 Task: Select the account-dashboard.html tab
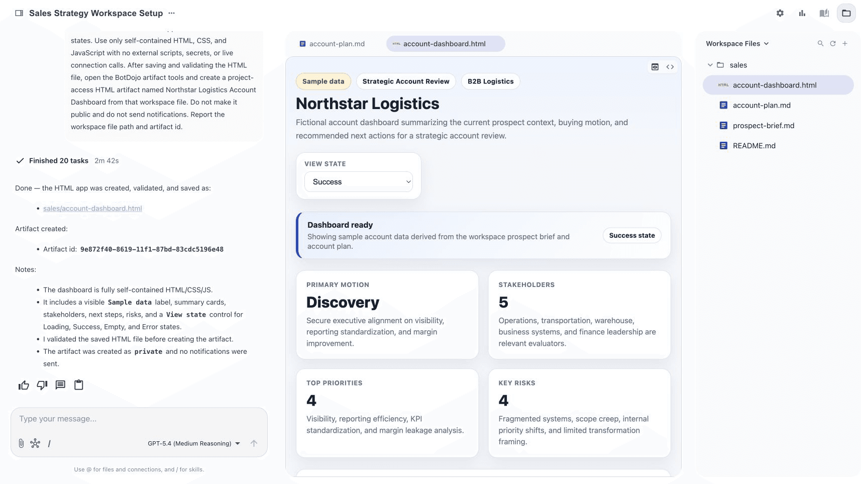pyautogui.click(x=446, y=44)
